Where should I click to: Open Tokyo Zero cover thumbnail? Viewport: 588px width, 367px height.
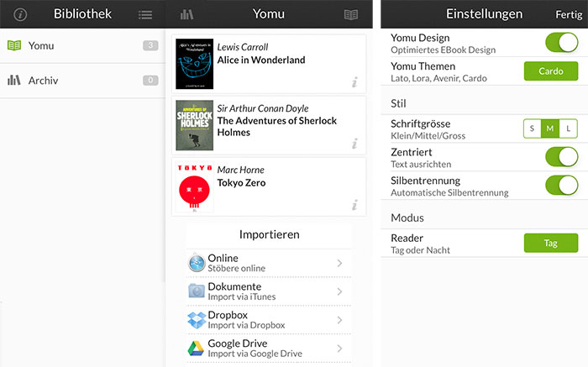pyautogui.click(x=195, y=186)
